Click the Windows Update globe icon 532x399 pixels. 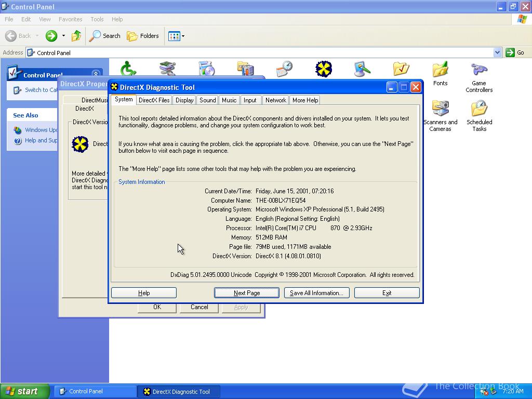18,130
